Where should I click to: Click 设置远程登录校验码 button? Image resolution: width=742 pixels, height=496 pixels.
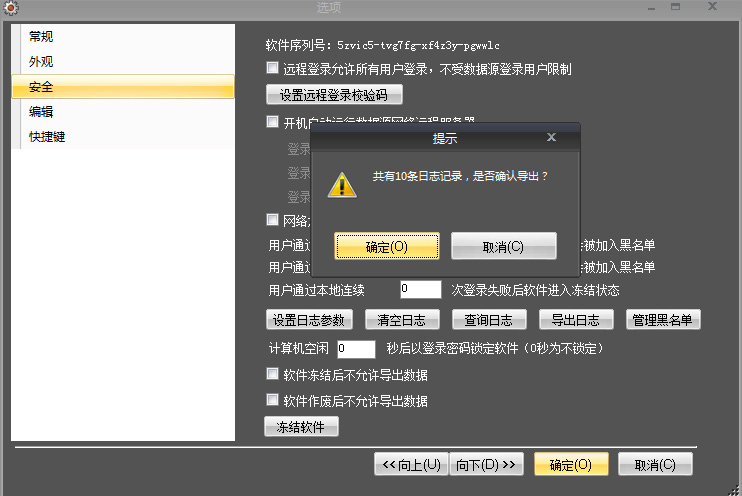334,95
